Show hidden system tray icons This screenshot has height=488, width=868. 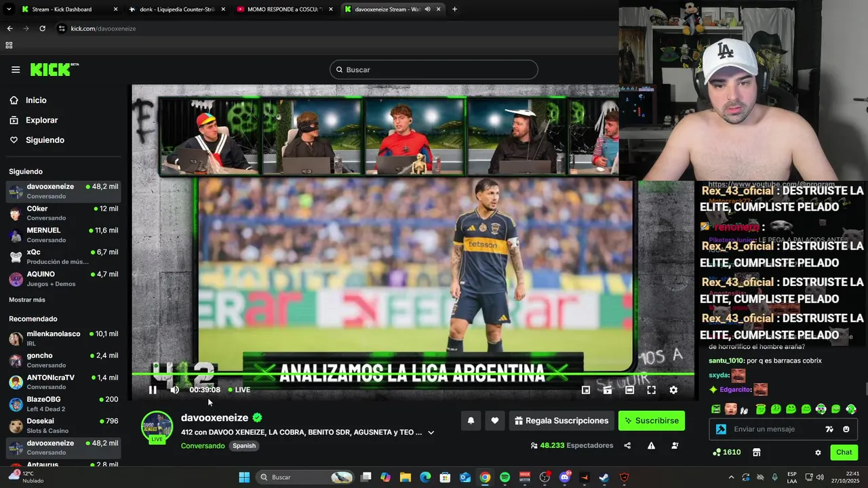[x=731, y=477]
